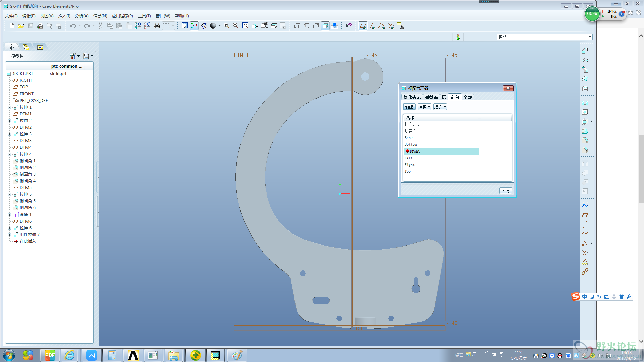Undo the last action
644x362 pixels.
point(73,26)
